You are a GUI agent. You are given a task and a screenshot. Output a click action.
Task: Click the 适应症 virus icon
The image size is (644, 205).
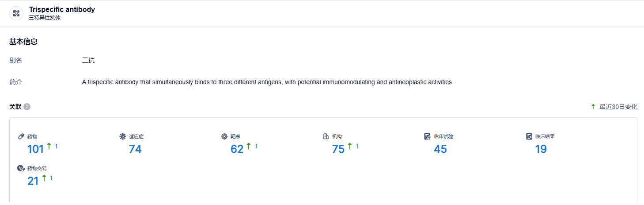(x=123, y=136)
